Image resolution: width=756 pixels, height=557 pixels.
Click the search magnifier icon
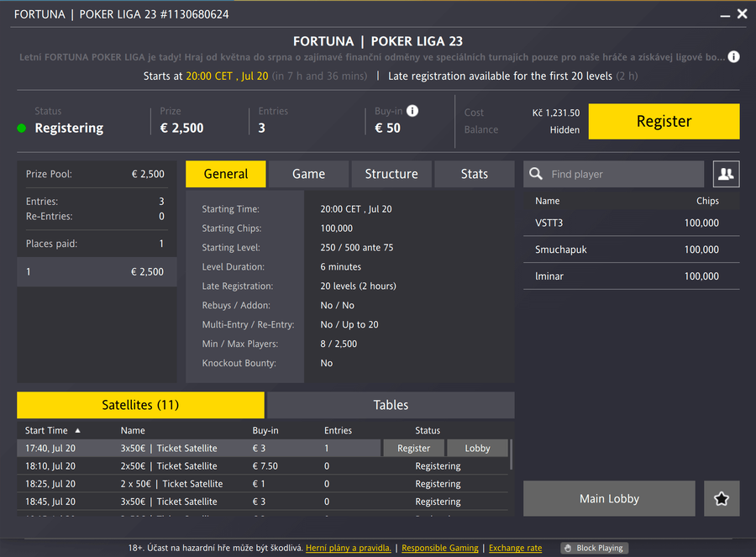(x=536, y=174)
